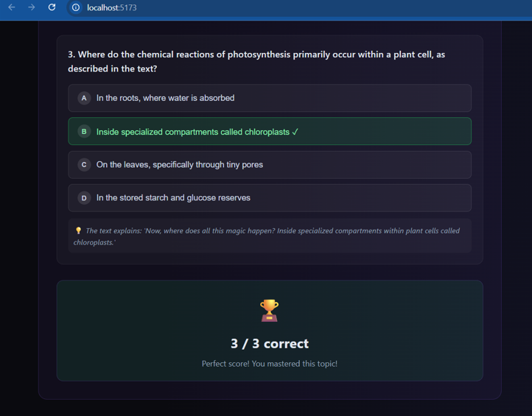Select answer In the stored starch and glucose reserves
The image size is (532, 416).
pos(270,198)
